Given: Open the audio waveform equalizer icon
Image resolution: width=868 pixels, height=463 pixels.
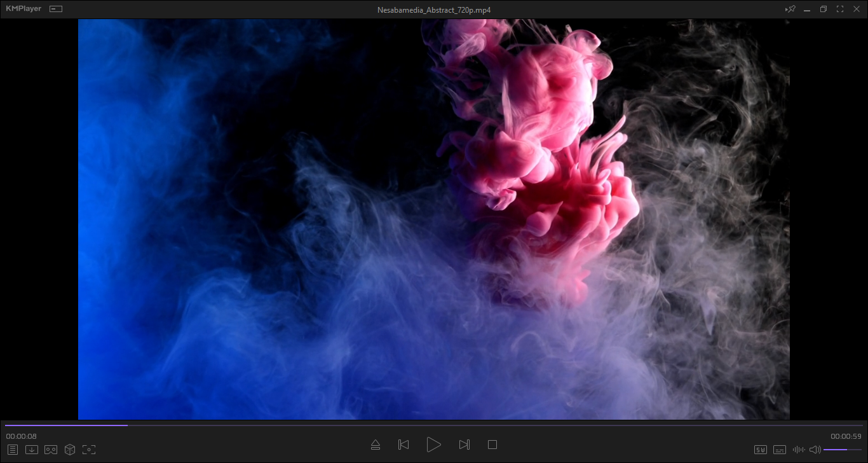Looking at the screenshot, I should tap(799, 450).
